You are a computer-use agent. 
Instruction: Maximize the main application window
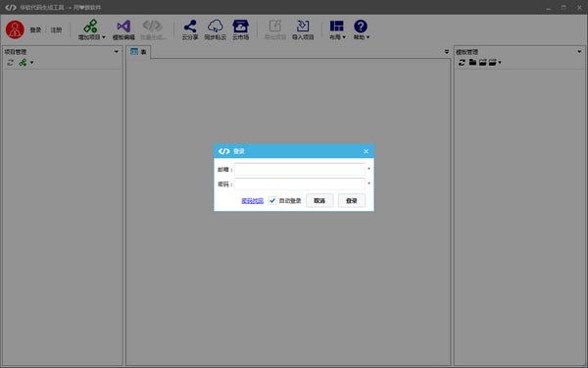click(x=563, y=8)
